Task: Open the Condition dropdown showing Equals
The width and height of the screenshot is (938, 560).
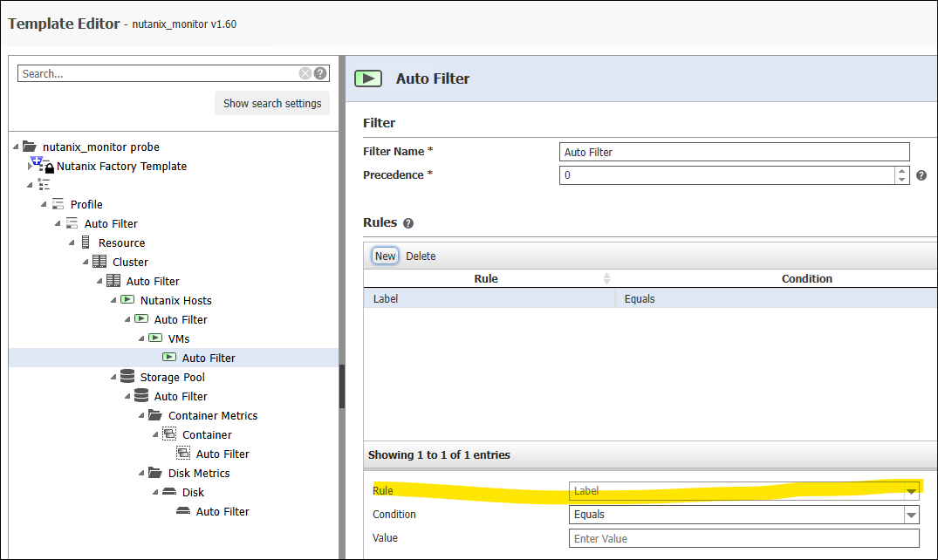Action: [911, 515]
